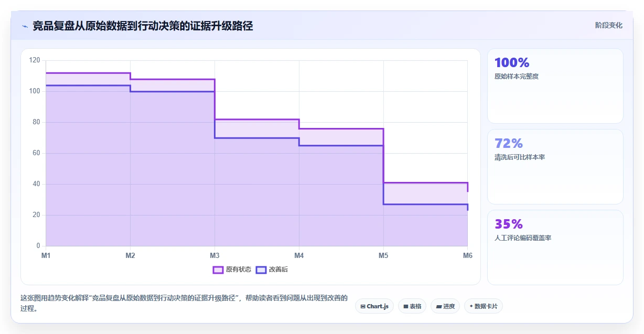
Task: Click the 80 y-axis value
Action: [x=36, y=122]
